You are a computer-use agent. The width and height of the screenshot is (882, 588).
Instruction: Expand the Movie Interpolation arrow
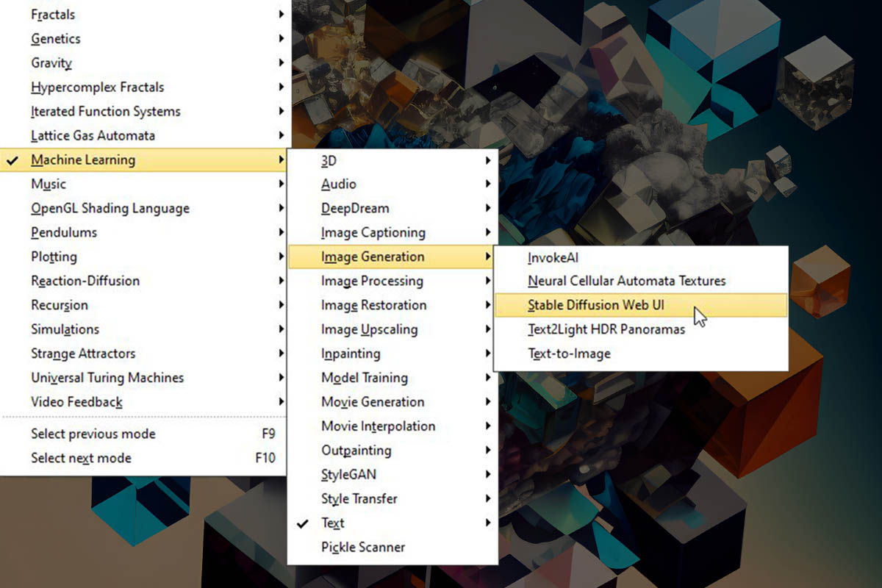point(487,426)
